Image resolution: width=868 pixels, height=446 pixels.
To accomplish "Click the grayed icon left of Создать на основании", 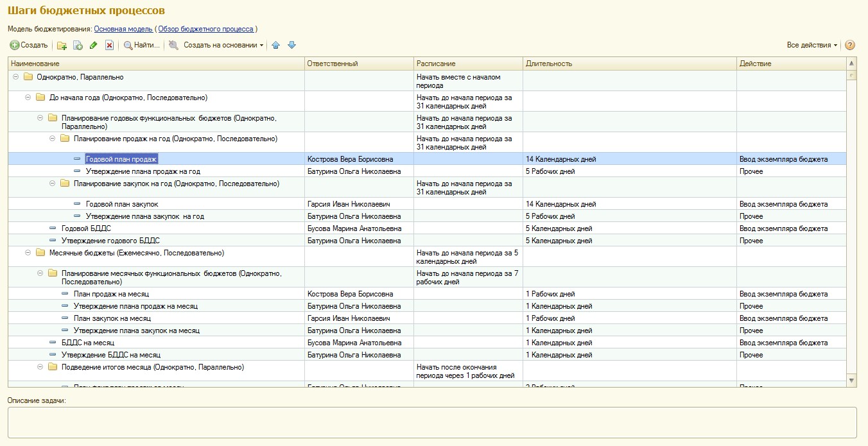I will pyautogui.click(x=173, y=46).
